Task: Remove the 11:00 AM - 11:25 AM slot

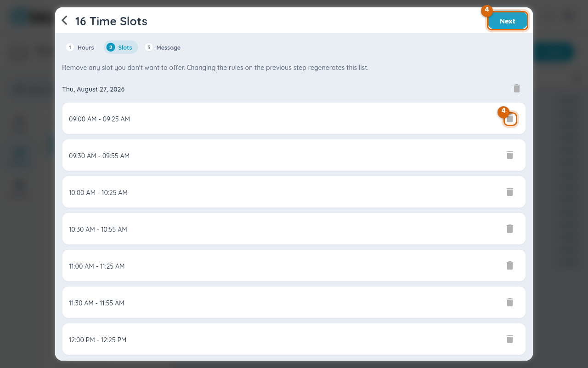Action: (510, 265)
